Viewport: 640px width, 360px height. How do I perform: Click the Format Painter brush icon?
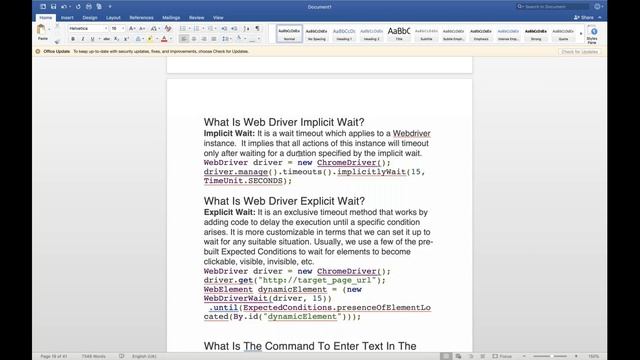click(x=57, y=41)
